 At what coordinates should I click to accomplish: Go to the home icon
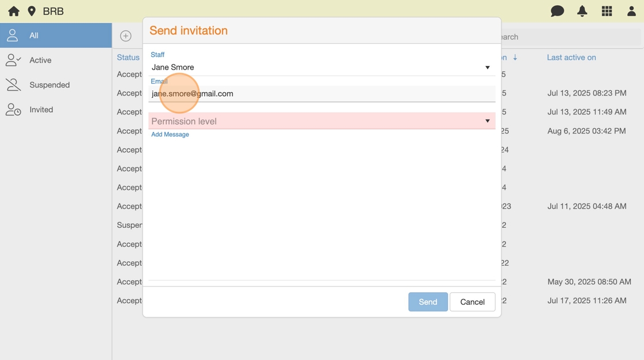pos(14,11)
